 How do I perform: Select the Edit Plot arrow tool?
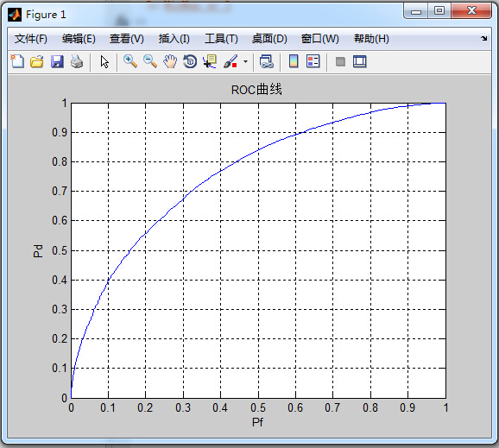pos(104,61)
